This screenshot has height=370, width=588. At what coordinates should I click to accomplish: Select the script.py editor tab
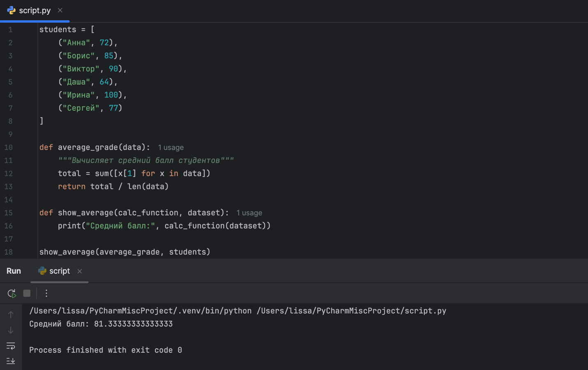(35, 10)
